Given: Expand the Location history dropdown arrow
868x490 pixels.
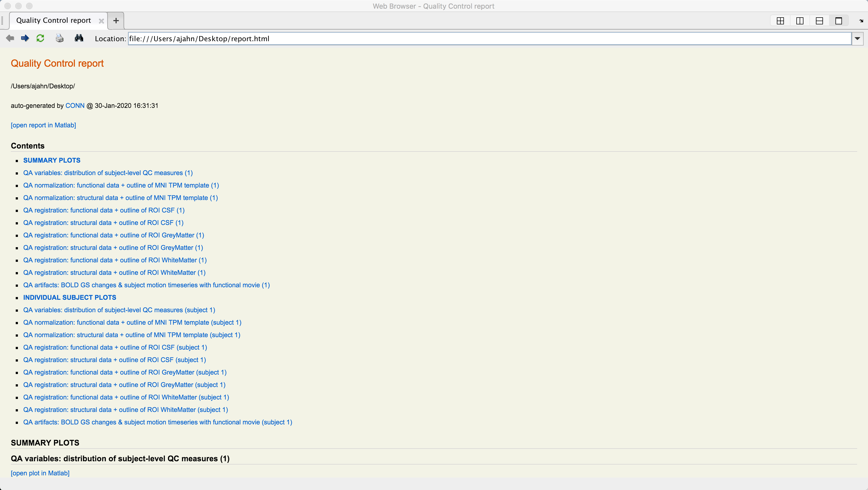Looking at the screenshot, I should (x=857, y=39).
